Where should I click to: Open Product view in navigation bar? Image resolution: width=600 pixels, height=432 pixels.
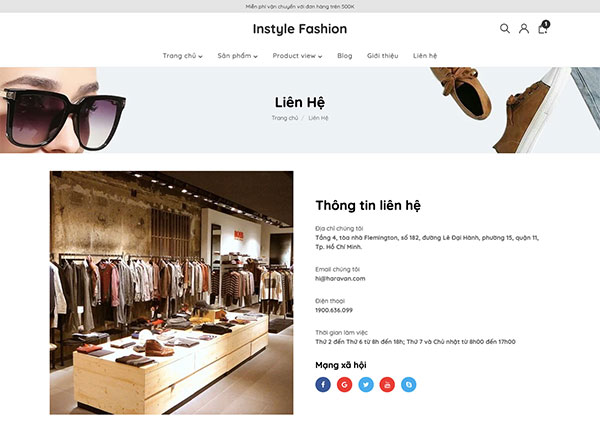pyautogui.click(x=294, y=55)
